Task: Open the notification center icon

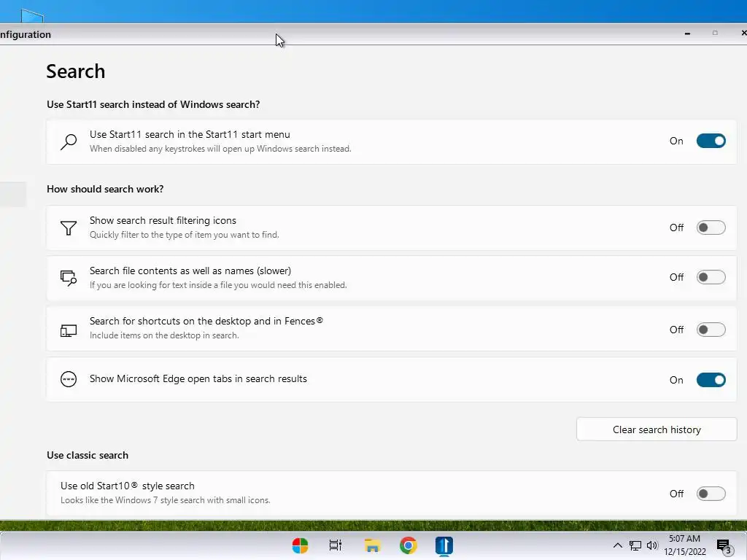Action: [x=724, y=546]
